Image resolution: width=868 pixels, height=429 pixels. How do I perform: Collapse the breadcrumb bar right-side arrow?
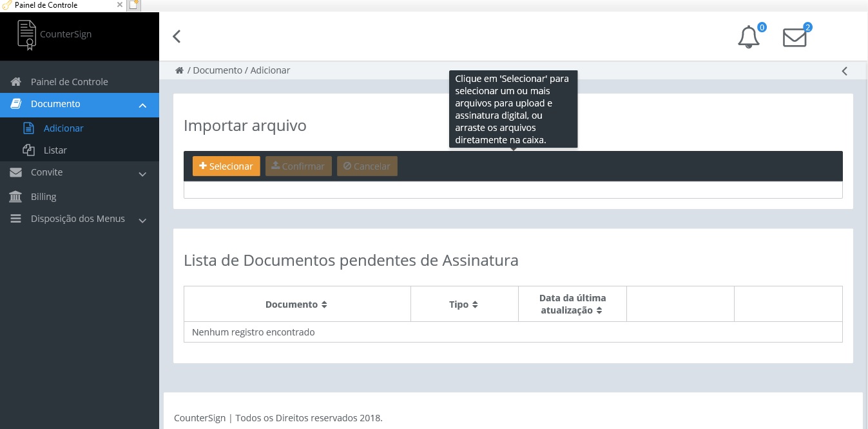844,71
